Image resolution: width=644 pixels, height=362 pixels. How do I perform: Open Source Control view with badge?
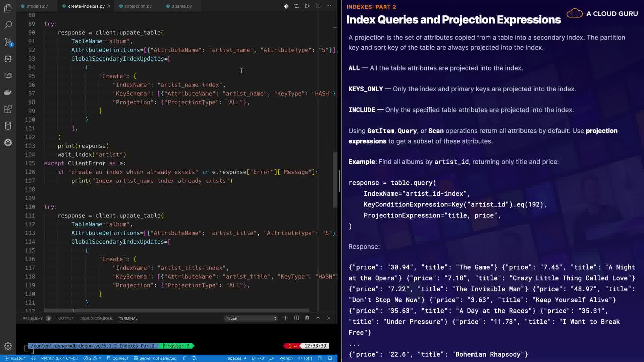coord(8,42)
